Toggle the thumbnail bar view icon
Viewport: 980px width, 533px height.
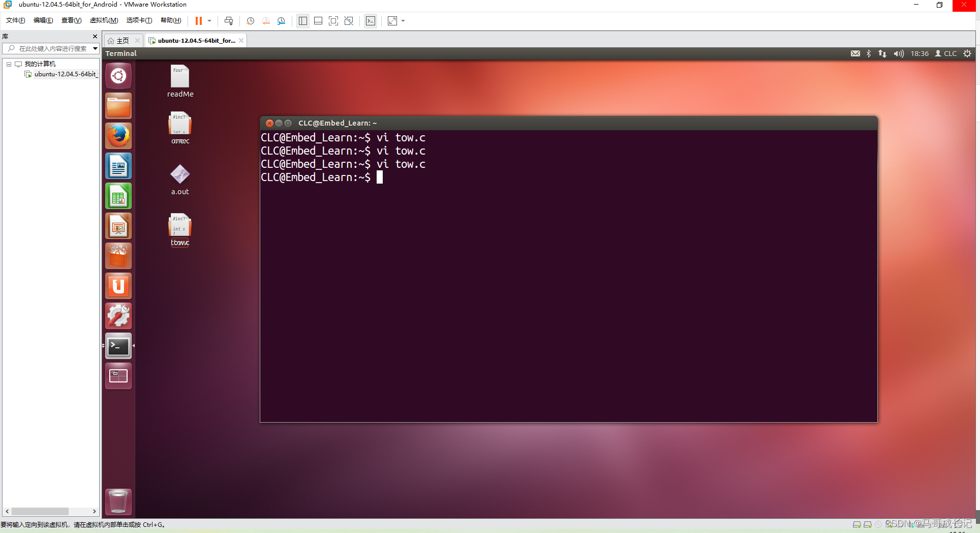(318, 21)
